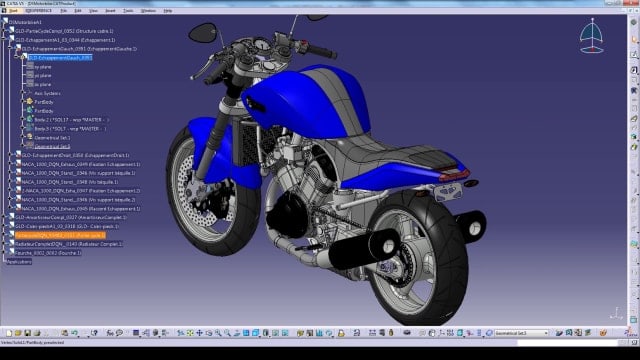640x360 pixels.
Task: Click the Save diskette icon
Action: 27,333
